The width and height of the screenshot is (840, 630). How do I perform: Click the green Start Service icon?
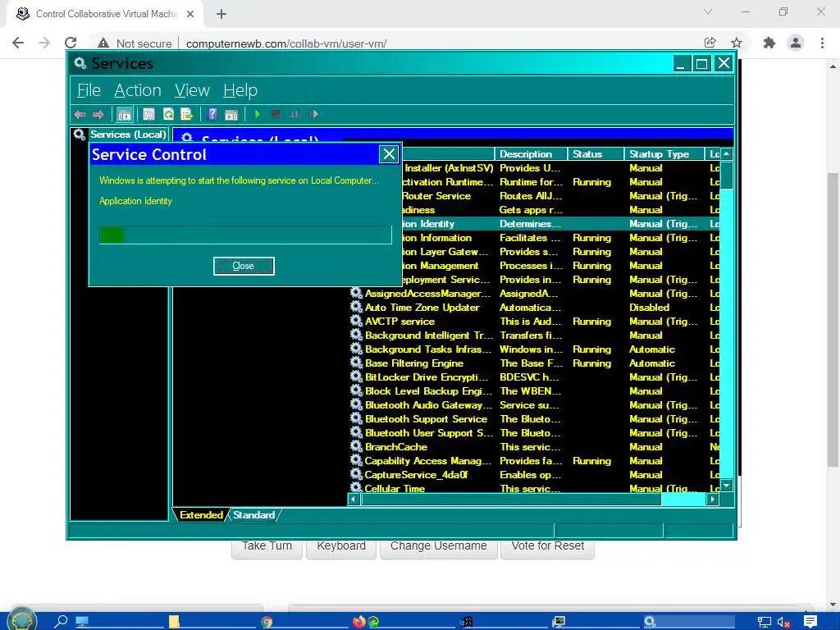pyautogui.click(x=257, y=114)
